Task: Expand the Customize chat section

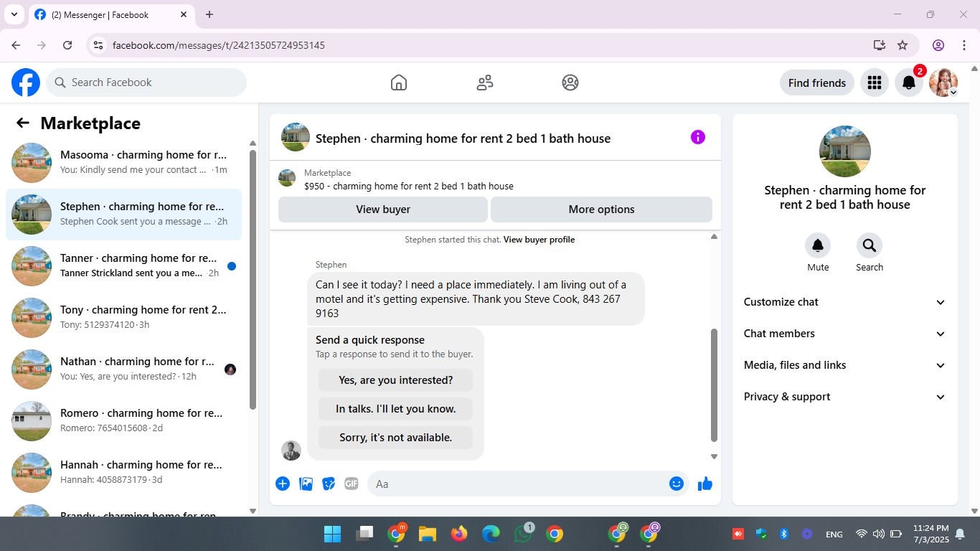Action: 845,302
